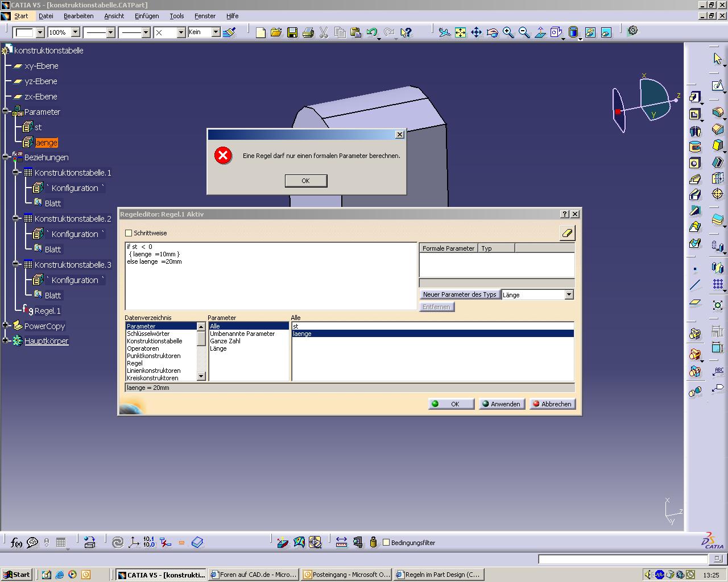Click the Save diskette icon
728x582 pixels.
coord(292,32)
